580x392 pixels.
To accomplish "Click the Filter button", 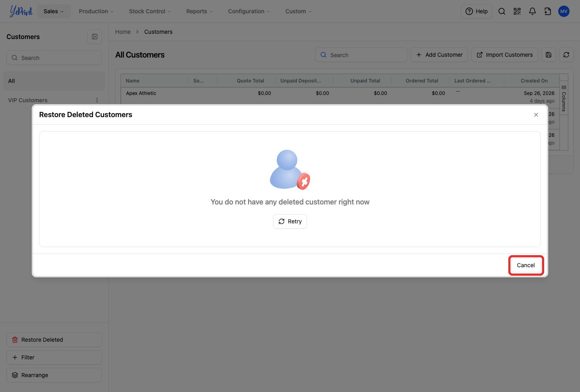I will [54, 357].
